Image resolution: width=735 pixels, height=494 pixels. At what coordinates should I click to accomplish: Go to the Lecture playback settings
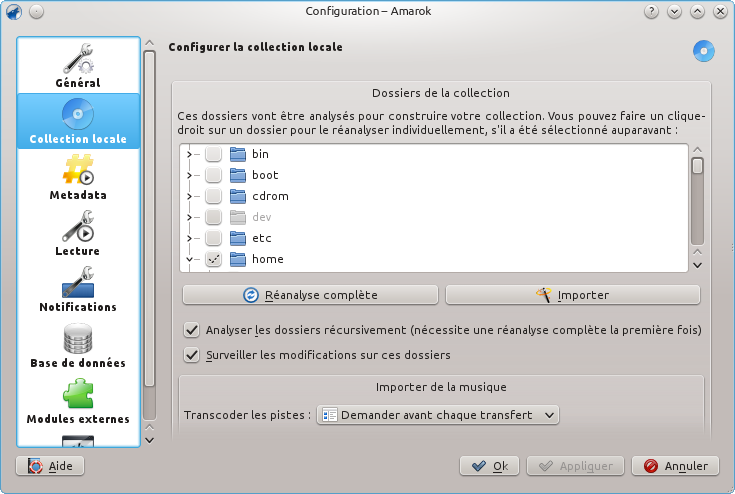coord(78,233)
